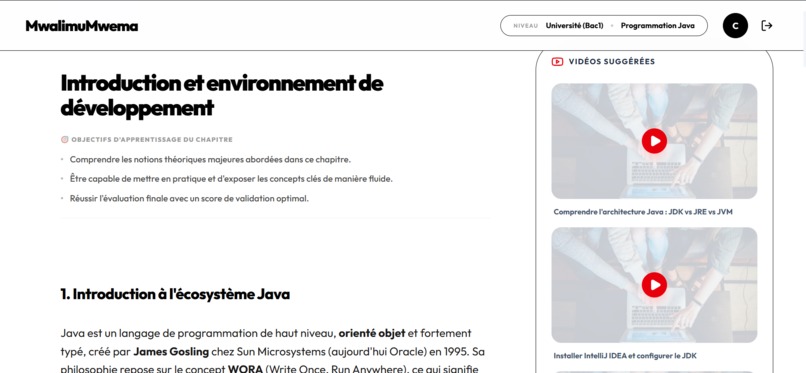Click the objectives target icon
Image resolution: width=806 pixels, height=373 pixels.
click(x=65, y=139)
